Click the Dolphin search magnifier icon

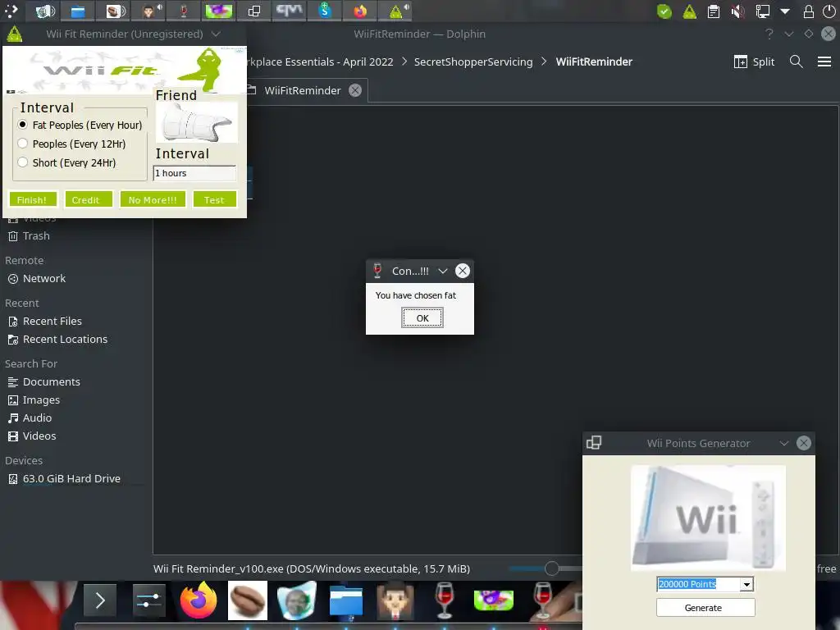point(796,62)
